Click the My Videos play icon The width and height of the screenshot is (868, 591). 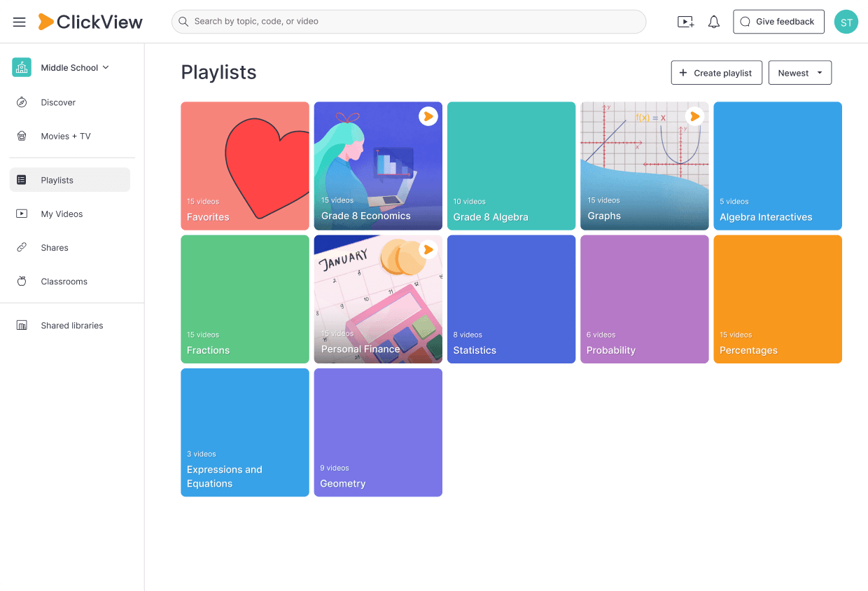point(22,214)
